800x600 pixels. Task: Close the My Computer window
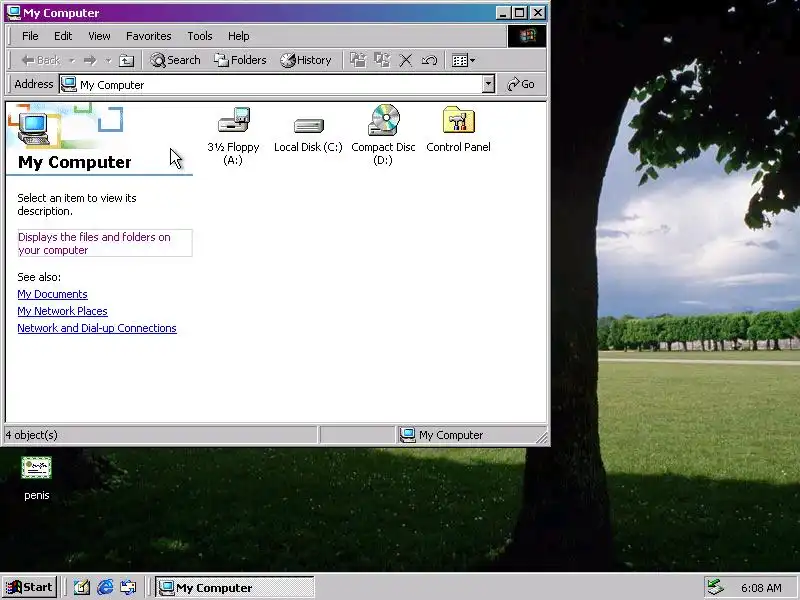point(538,13)
